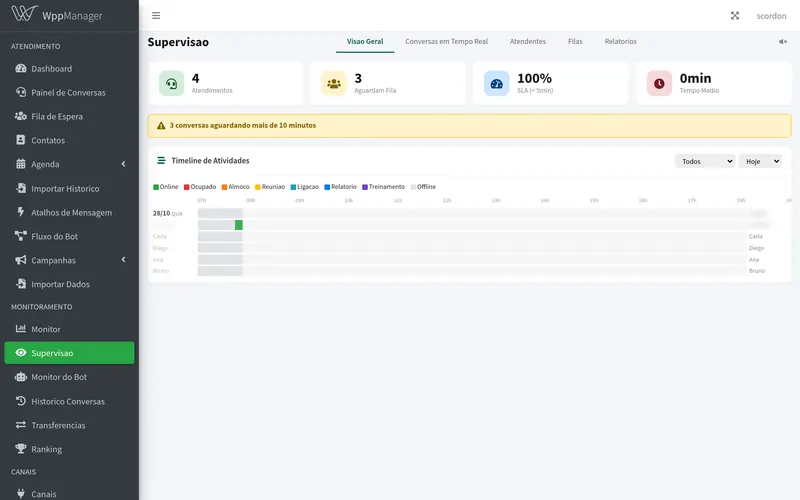Click the Aguardam Fila people card icon

point(334,83)
